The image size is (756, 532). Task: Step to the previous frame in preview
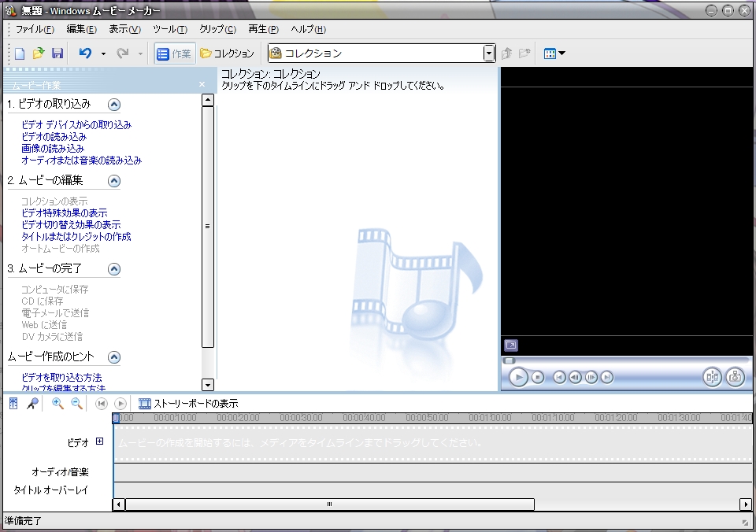coord(575,377)
